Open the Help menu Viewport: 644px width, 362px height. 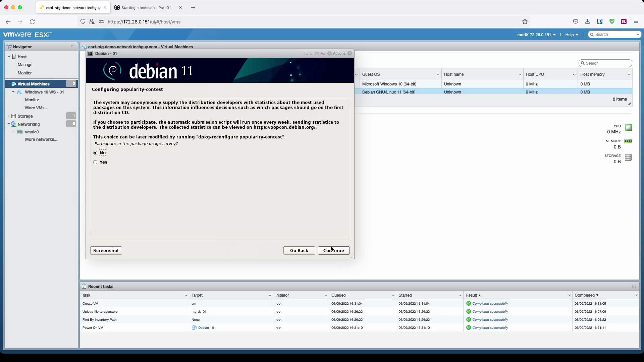571,35
